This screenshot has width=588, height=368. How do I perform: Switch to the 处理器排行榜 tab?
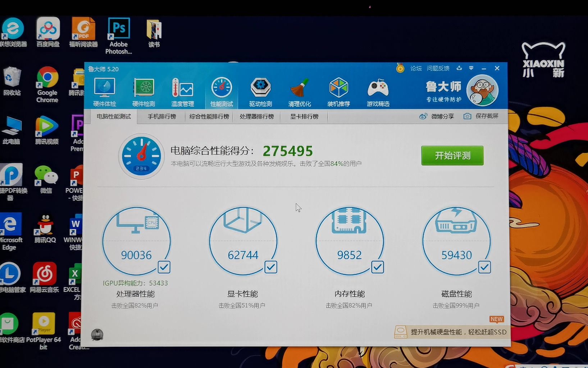[257, 116]
